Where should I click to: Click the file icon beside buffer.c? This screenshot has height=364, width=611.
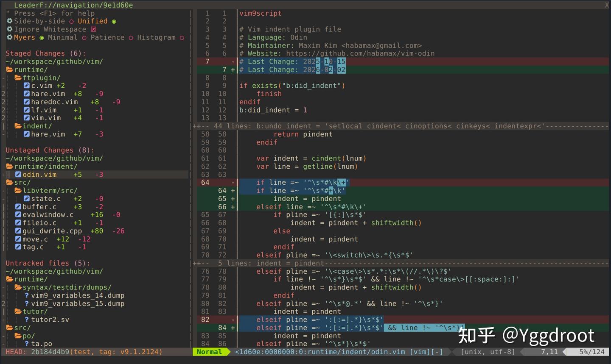pos(18,207)
